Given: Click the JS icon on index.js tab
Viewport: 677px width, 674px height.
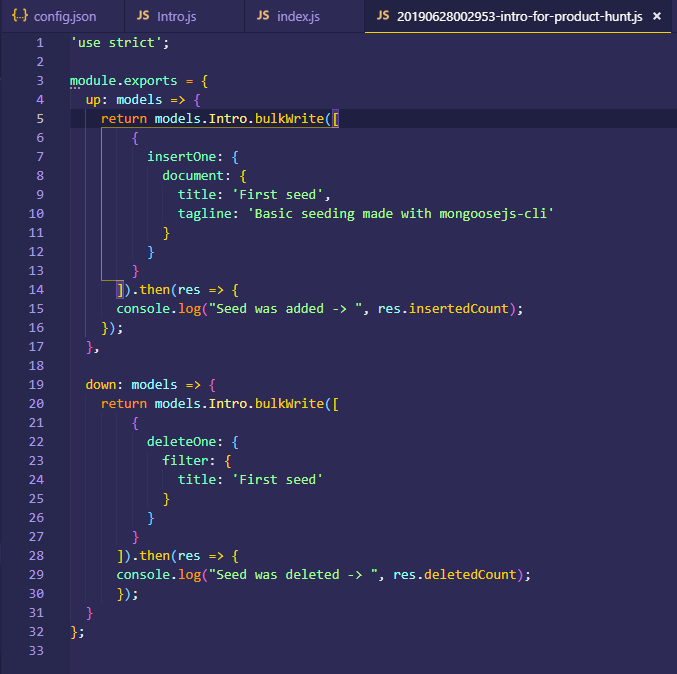Looking at the screenshot, I should tap(263, 16).
